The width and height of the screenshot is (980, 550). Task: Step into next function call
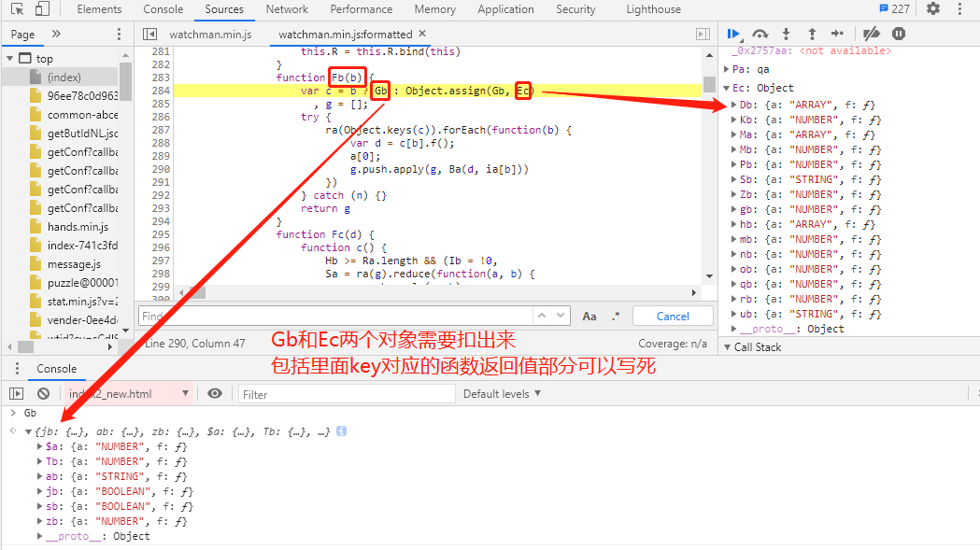point(787,34)
